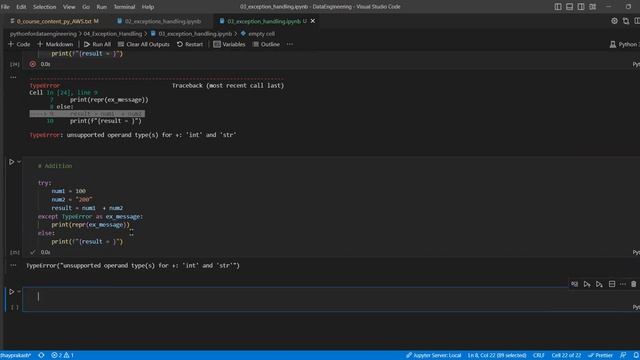Click Prettier status bar item
This screenshot has height=360, width=640.
600,356
